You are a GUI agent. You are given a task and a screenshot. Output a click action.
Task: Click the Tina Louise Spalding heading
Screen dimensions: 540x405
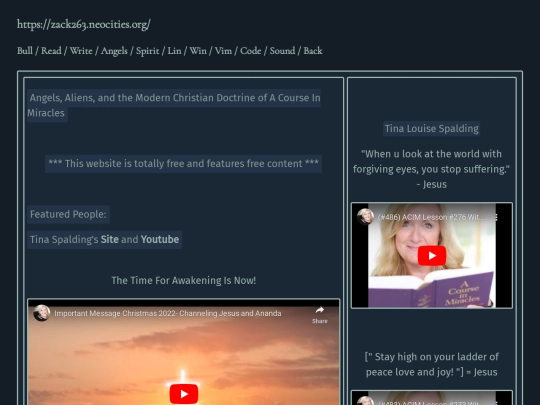pyautogui.click(x=432, y=128)
